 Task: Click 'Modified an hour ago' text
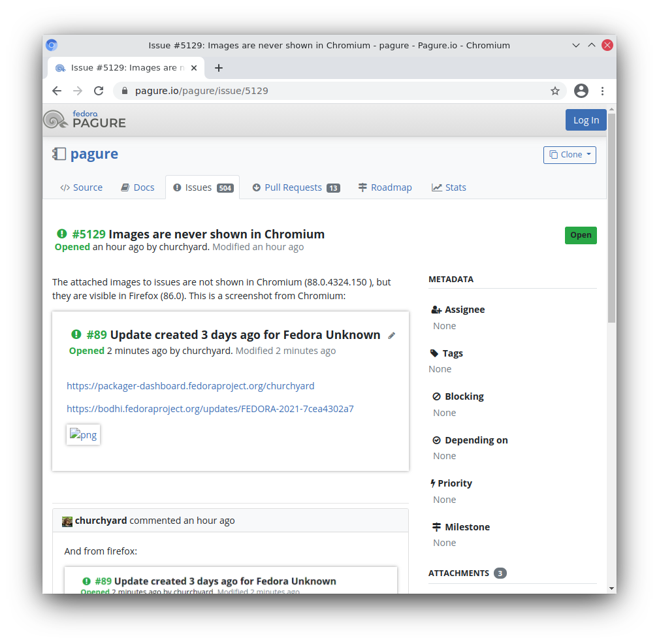tap(258, 247)
